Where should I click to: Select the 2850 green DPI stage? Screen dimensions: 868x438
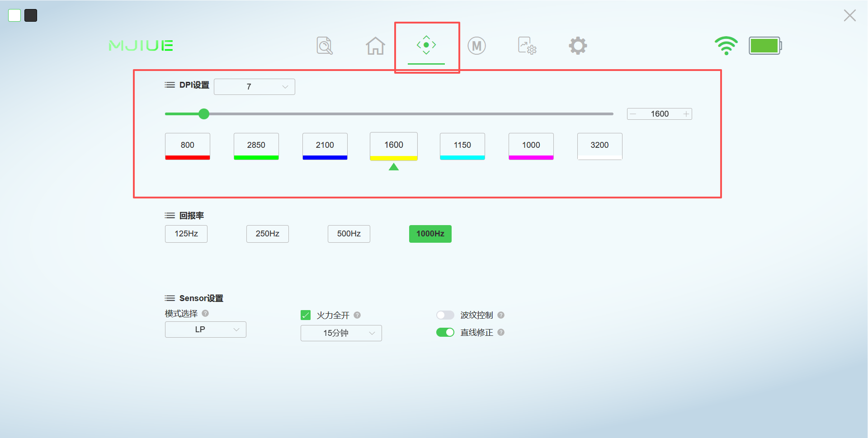pyautogui.click(x=256, y=146)
